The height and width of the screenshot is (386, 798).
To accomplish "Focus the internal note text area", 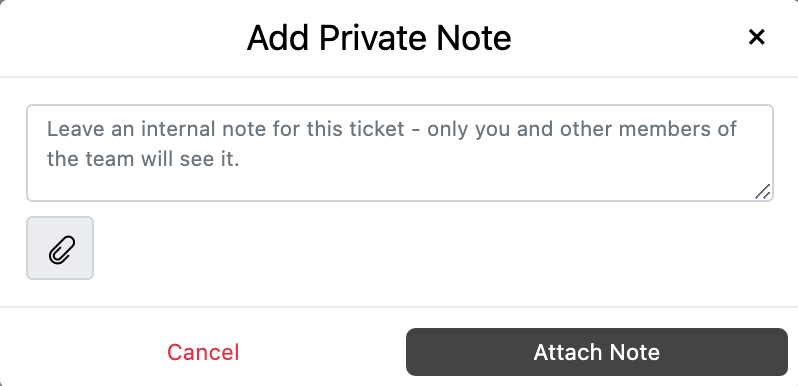I will (400, 153).
